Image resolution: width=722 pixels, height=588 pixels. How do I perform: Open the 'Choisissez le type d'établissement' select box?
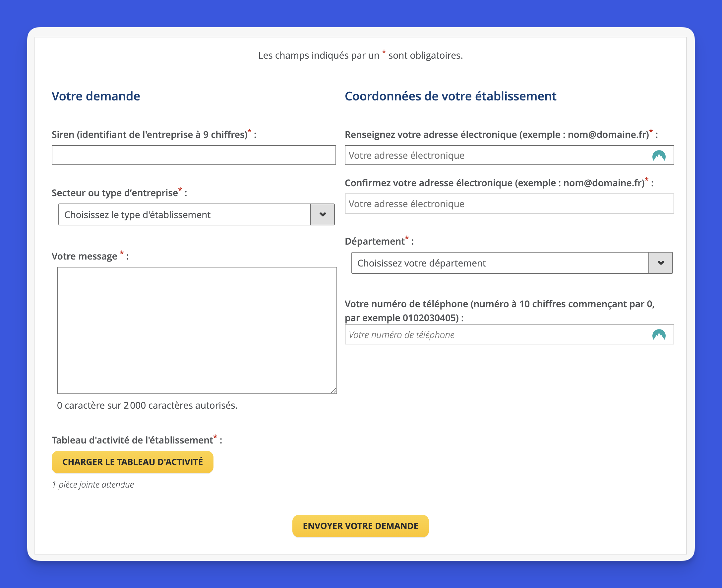[184, 214]
